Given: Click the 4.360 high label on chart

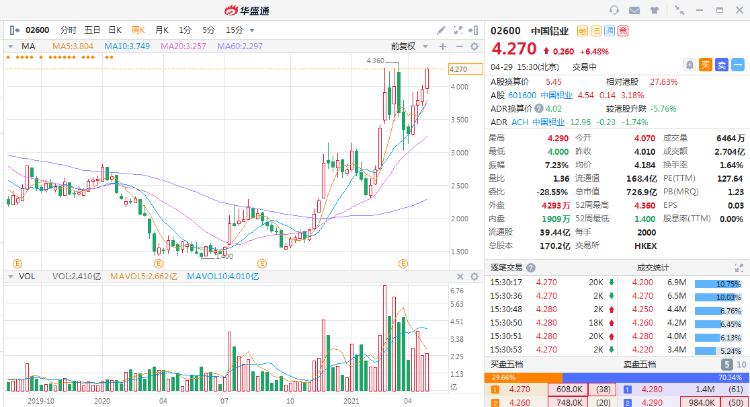Looking at the screenshot, I should (375, 61).
